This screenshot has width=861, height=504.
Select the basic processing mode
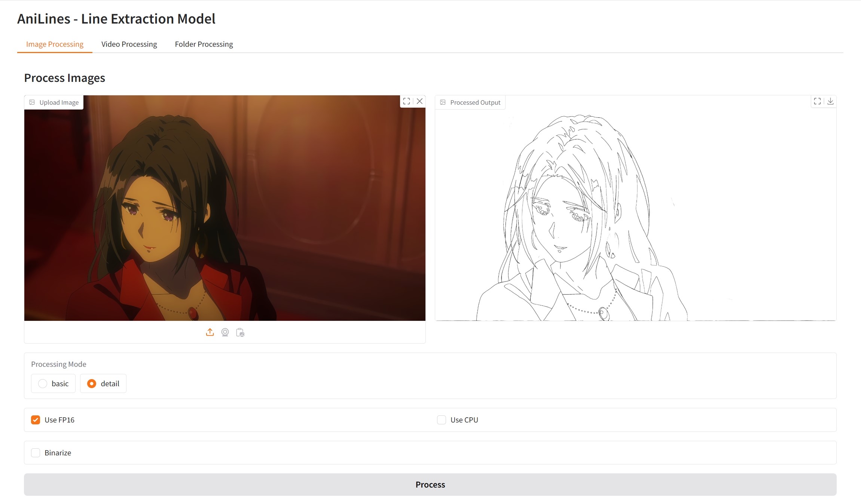[x=53, y=383]
